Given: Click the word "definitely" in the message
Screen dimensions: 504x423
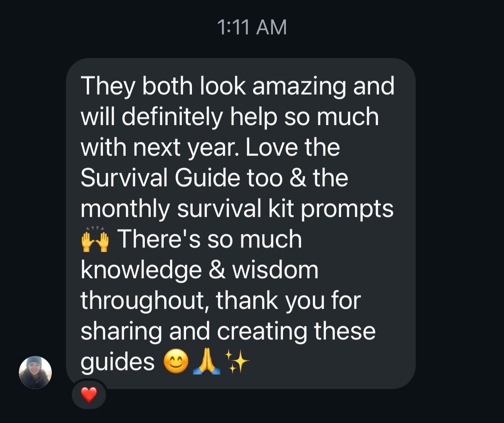Looking at the screenshot, I should (x=172, y=117).
